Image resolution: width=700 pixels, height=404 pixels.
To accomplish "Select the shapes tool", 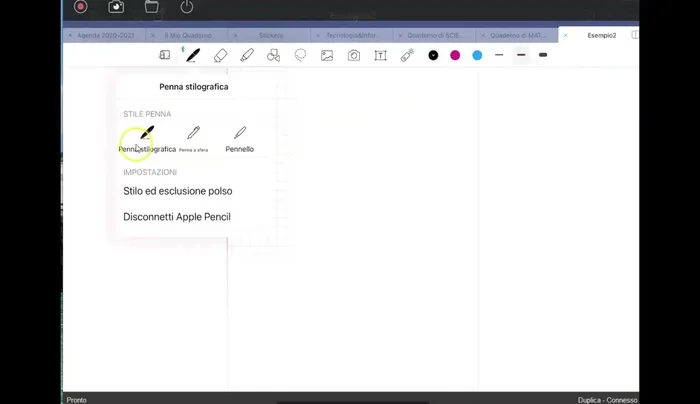I will [273, 55].
